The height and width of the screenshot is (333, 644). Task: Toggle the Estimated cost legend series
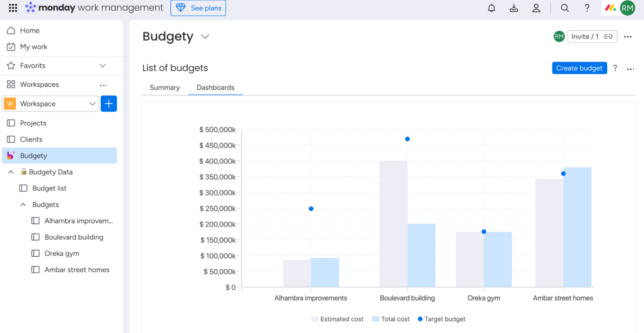click(337, 319)
